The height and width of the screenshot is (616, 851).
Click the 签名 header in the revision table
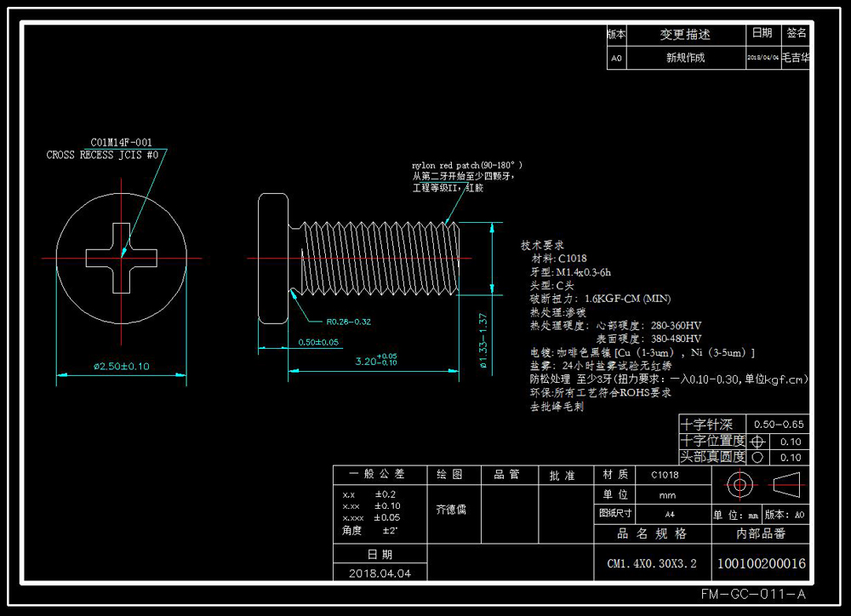click(x=796, y=33)
